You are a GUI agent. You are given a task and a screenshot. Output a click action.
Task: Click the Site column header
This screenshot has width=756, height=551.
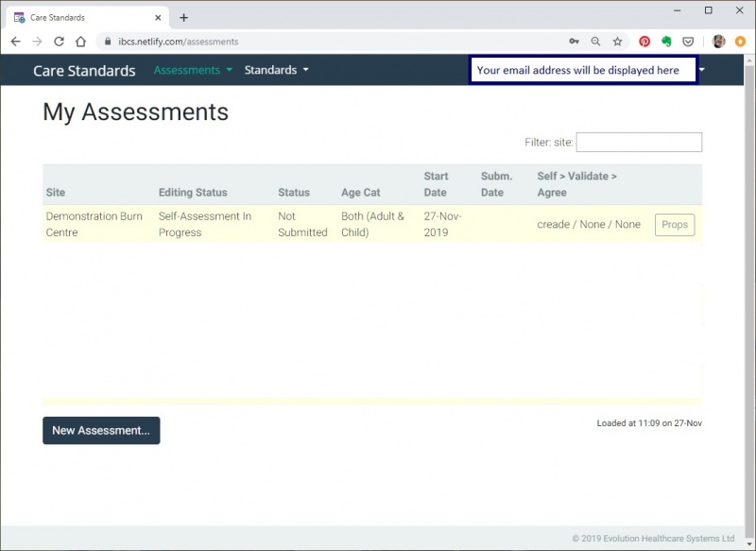click(x=56, y=193)
